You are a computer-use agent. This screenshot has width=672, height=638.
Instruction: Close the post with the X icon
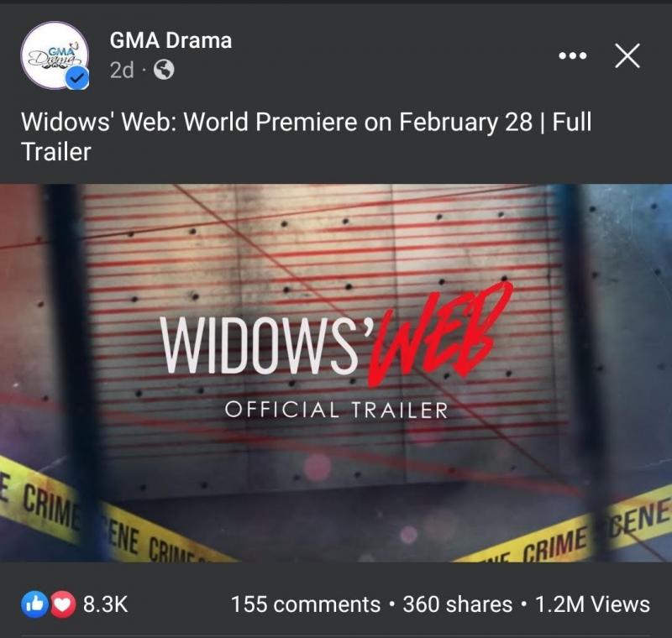627,55
